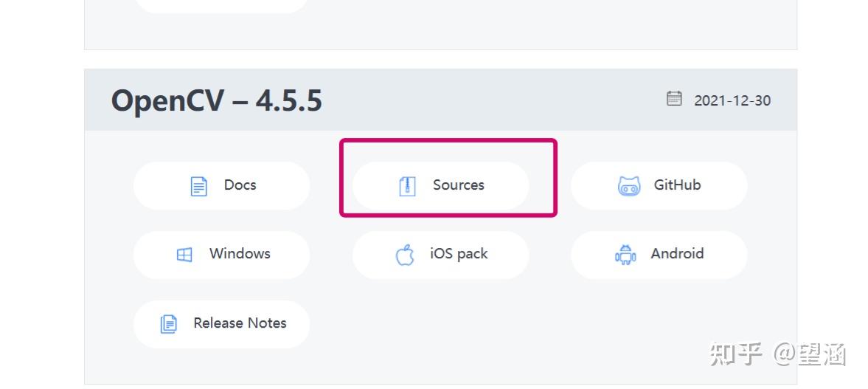The width and height of the screenshot is (868, 389).
Task: Click the magenta highlight box border
Action: (x=448, y=140)
